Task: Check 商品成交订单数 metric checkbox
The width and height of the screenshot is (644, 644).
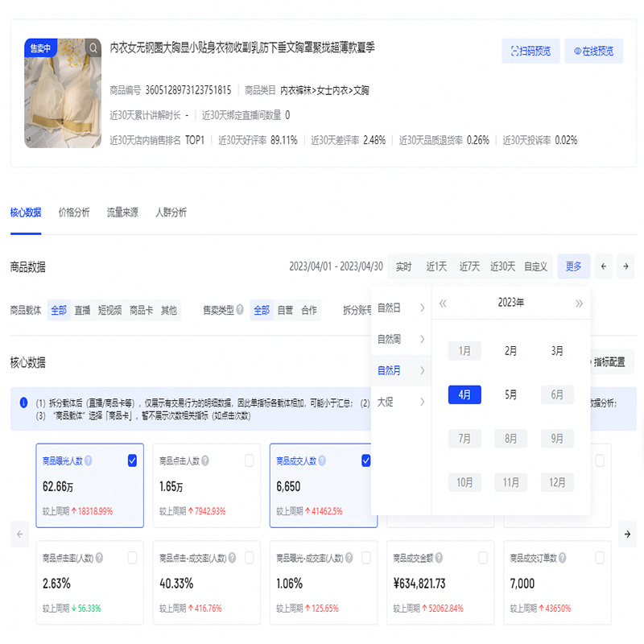Action: (x=600, y=558)
